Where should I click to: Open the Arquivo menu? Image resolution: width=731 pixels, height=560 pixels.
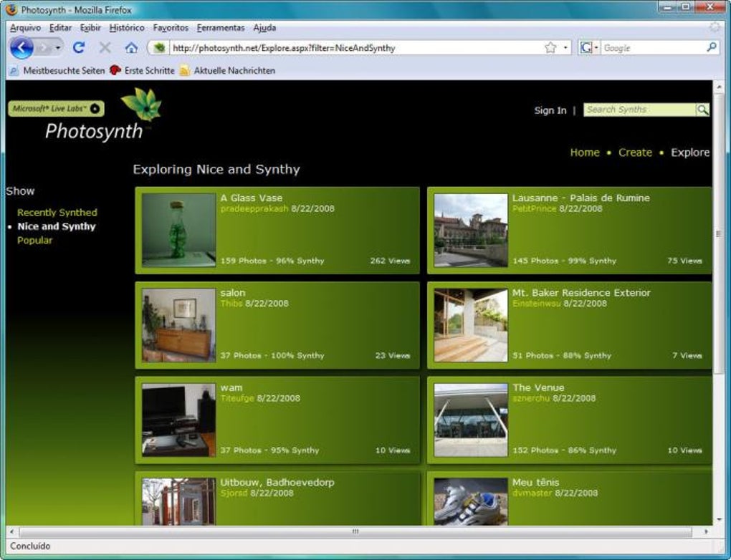point(25,27)
